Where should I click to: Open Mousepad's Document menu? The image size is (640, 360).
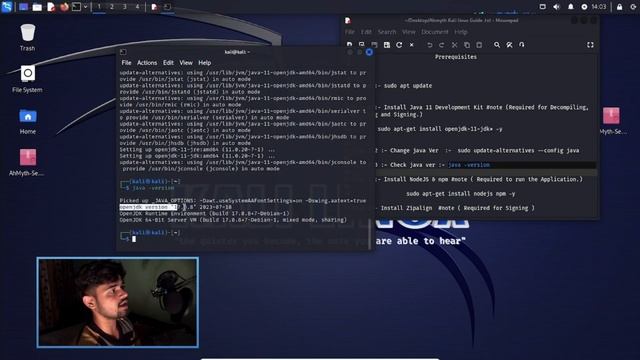pyautogui.click(x=435, y=32)
